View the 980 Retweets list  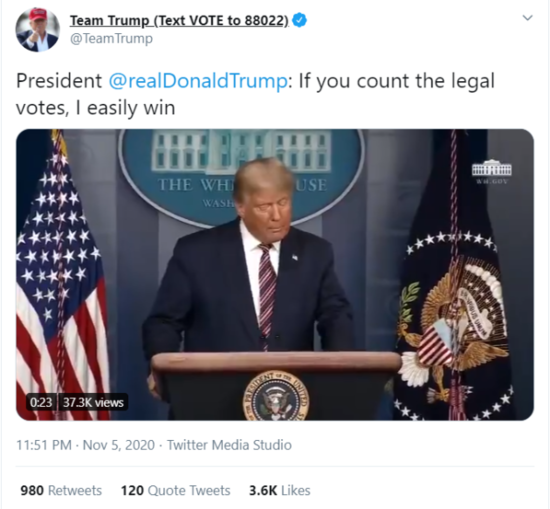(61, 490)
